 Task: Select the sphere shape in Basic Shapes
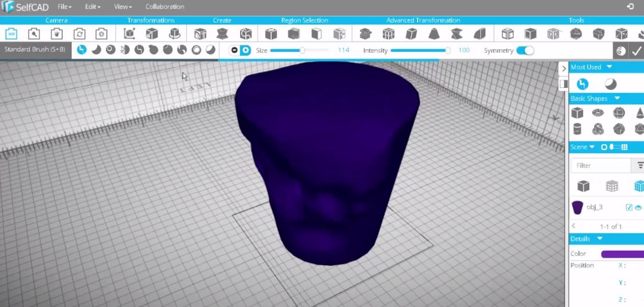[x=619, y=113]
